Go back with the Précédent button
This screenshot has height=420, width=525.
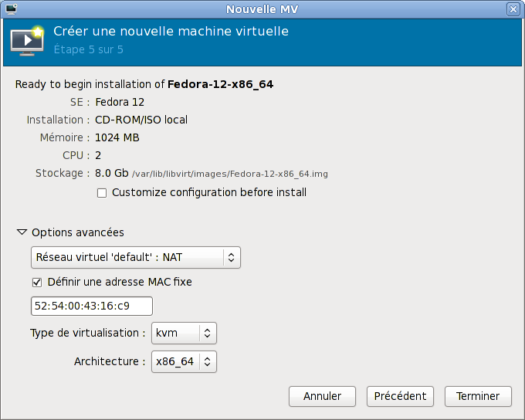pos(400,396)
